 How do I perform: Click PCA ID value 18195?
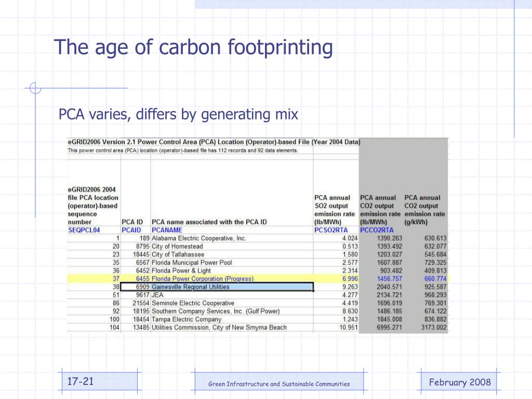click(x=141, y=312)
